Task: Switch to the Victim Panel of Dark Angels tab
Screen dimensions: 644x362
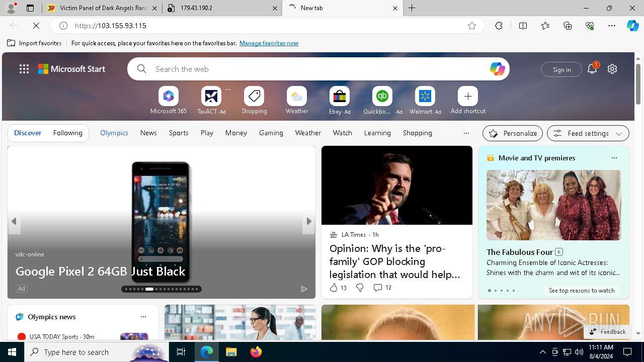Action: 103,8
